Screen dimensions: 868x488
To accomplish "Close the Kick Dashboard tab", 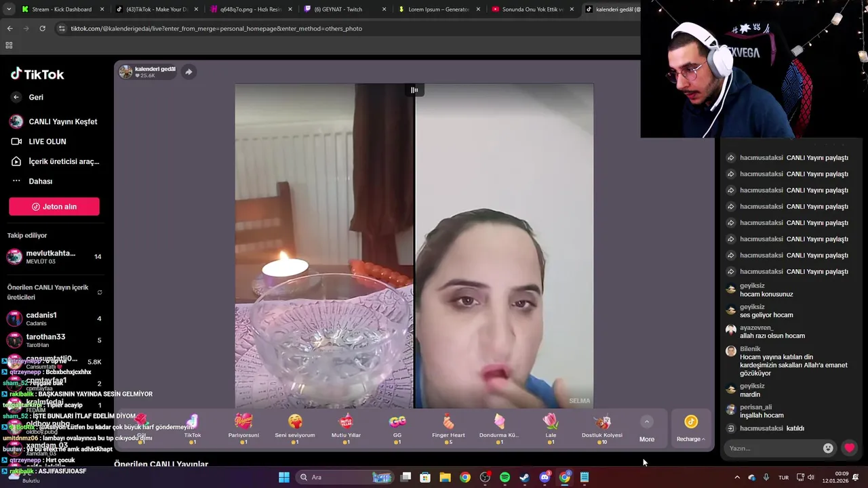I will point(102,9).
